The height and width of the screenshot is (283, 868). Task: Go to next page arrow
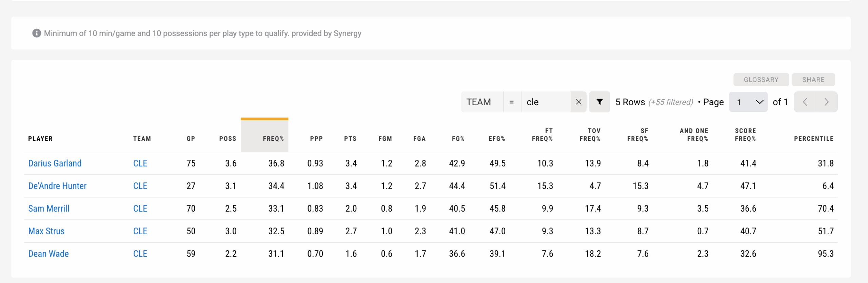826,102
